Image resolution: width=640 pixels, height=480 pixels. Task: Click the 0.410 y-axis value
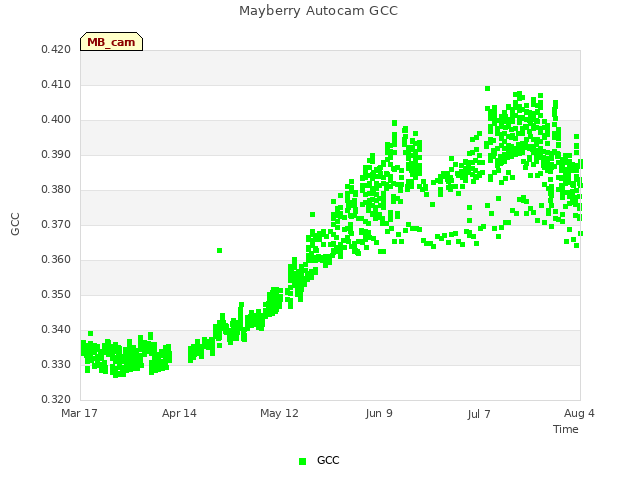56,84
